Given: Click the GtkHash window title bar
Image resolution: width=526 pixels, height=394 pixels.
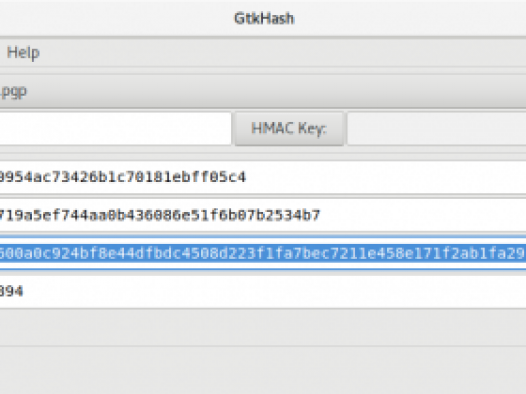Looking at the screenshot, I should (x=264, y=18).
